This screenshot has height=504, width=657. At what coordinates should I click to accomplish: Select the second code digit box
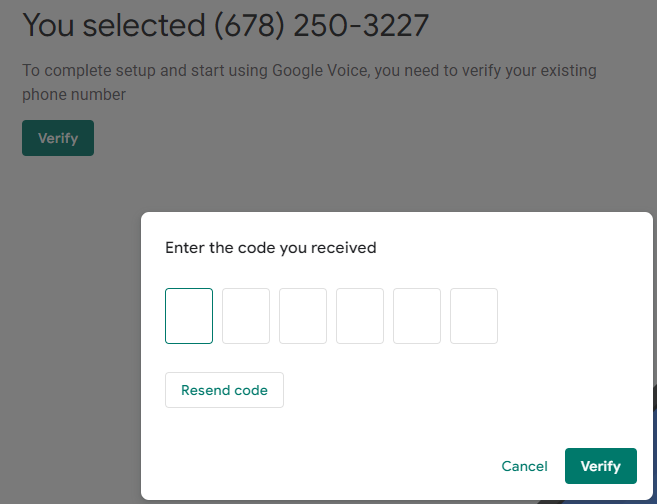[x=246, y=316]
